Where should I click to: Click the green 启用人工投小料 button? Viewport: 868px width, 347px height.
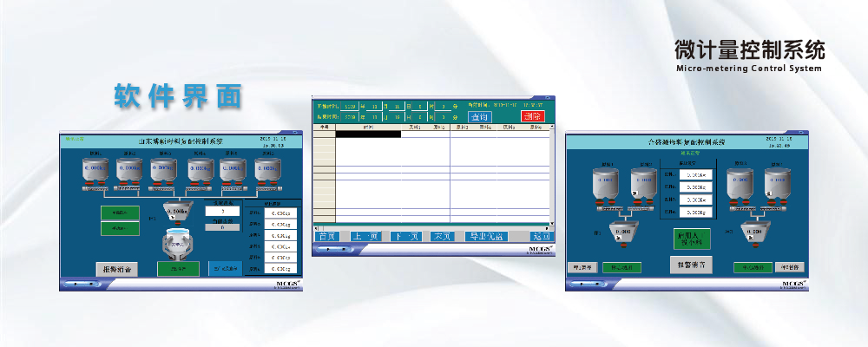pos(692,238)
